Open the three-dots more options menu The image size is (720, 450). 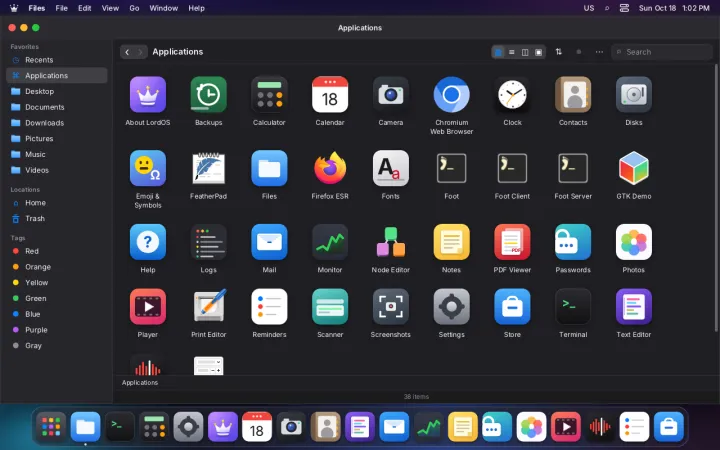599,52
